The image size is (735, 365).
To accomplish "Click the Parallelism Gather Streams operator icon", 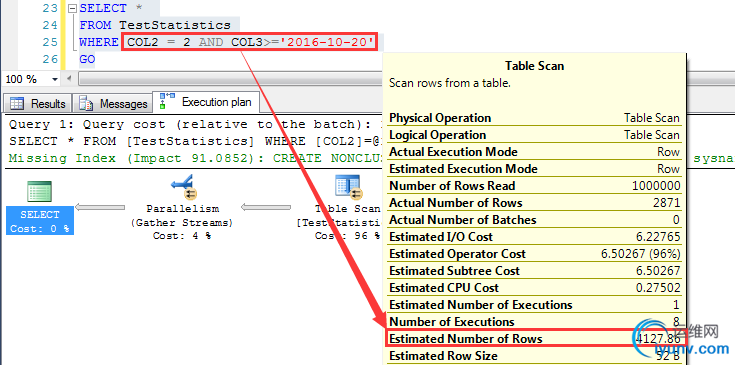I will (183, 187).
